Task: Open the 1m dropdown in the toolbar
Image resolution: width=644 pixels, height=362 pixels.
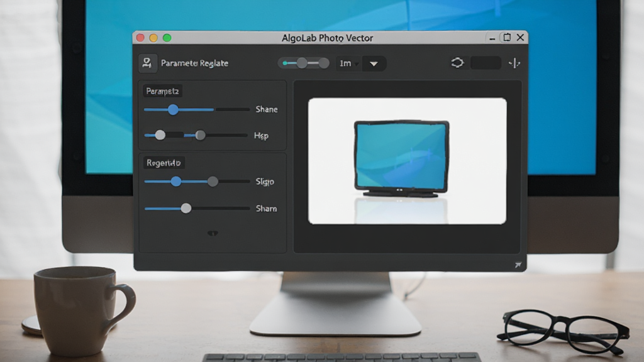Action: 348,63
